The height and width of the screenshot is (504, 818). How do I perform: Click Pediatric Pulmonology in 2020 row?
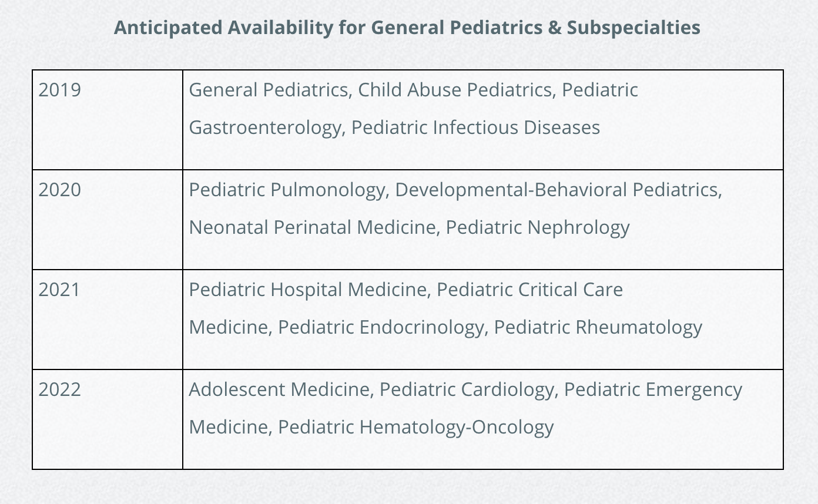286,190
